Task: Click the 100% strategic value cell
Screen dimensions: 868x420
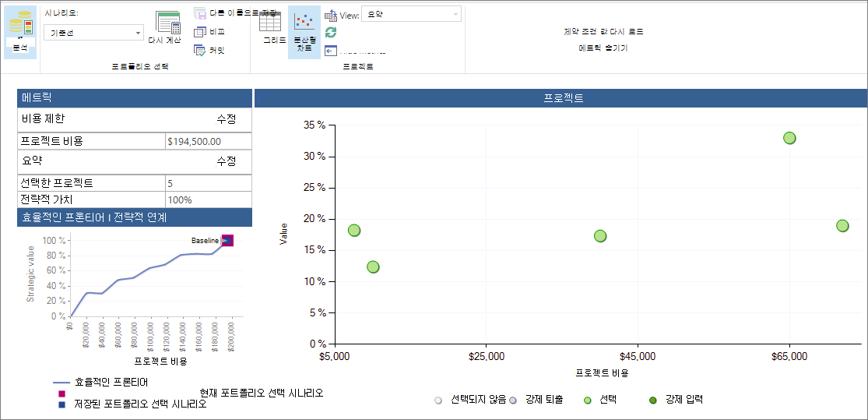Action: 208,199
